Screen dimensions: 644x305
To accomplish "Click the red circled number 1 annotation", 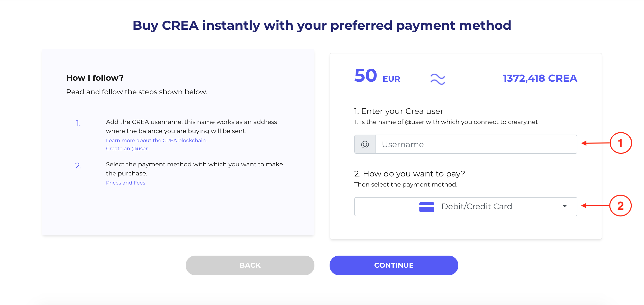I will click(x=621, y=143).
